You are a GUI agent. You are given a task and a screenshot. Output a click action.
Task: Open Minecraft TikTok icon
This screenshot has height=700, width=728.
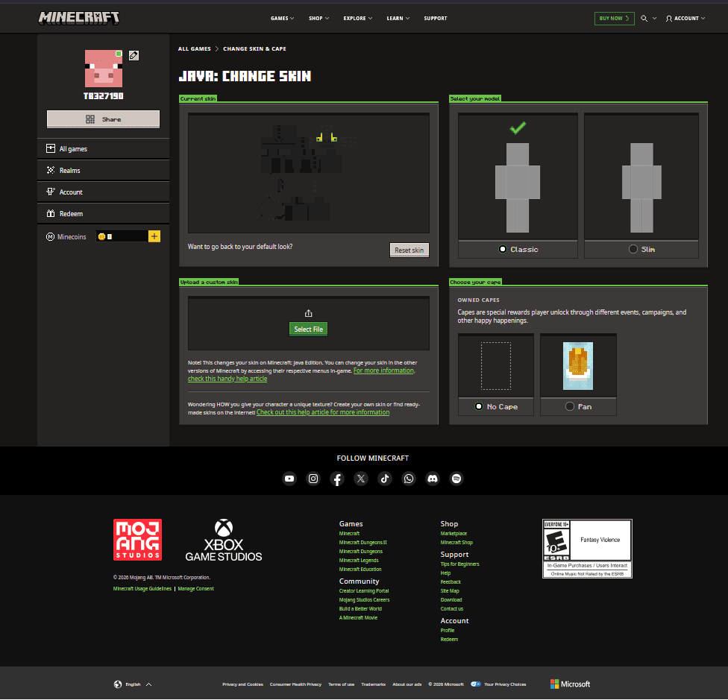point(385,479)
